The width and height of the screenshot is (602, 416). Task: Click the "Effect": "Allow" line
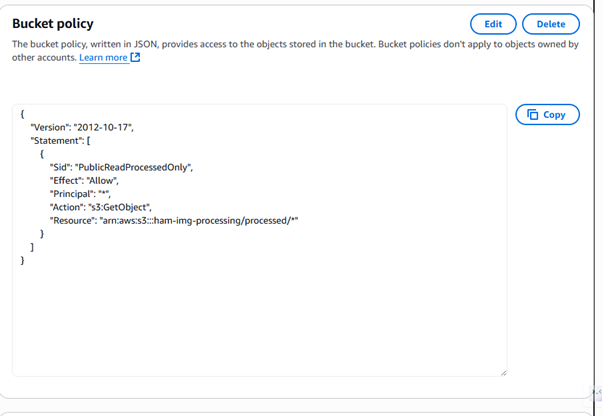tap(84, 181)
